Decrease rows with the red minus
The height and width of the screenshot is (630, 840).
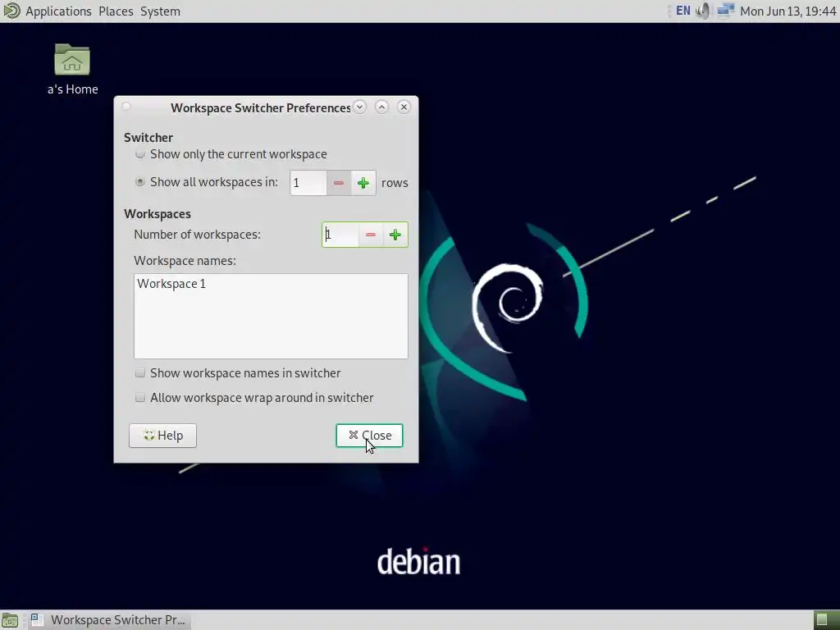338,183
